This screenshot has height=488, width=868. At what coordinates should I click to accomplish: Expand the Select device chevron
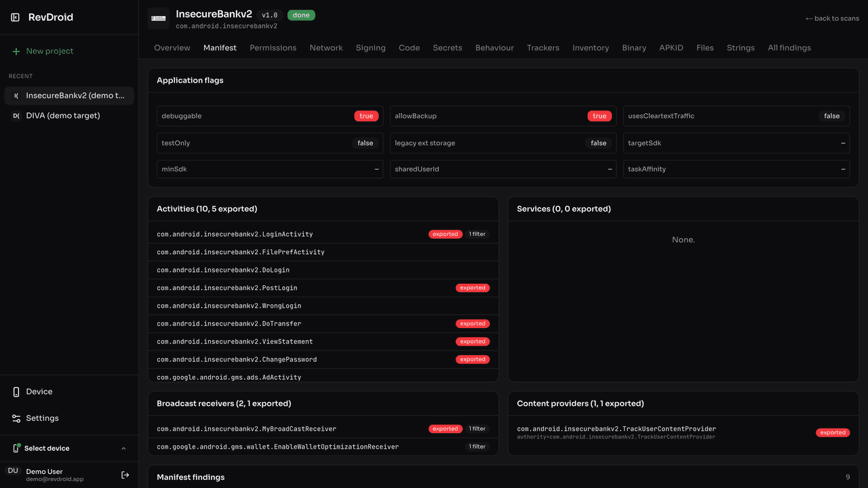pos(123,449)
